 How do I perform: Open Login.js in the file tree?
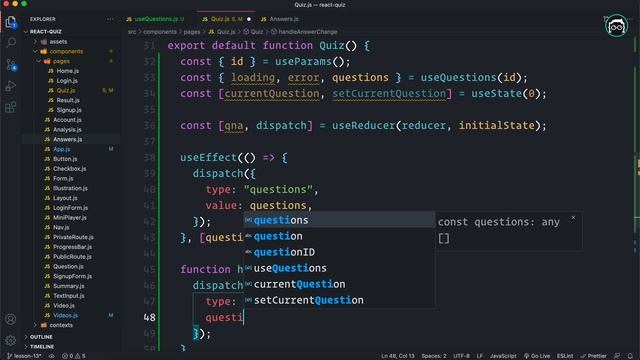point(67,81)
